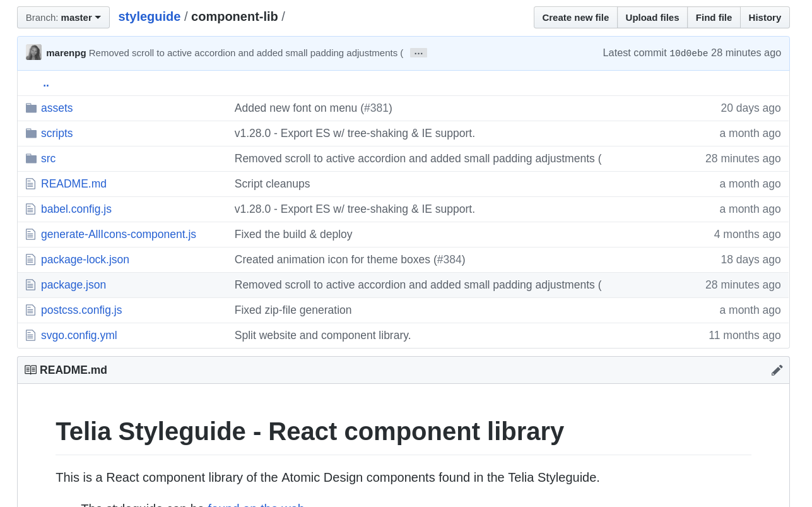
Task: Click the Create new file button
Action: (x=575, y=18)
